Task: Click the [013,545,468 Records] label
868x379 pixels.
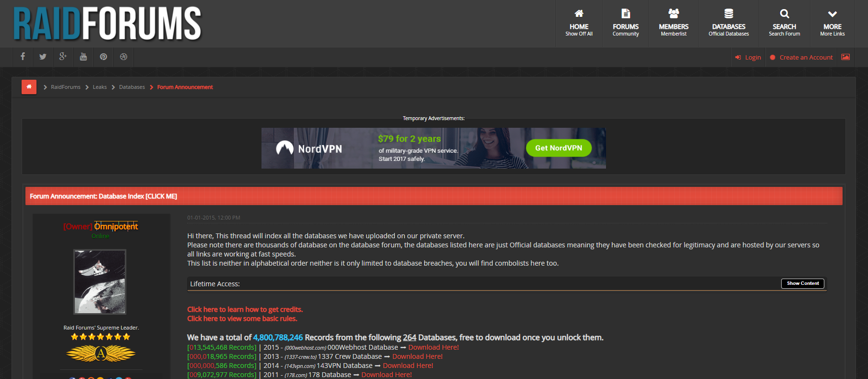Action: click(x=222, y=347)
